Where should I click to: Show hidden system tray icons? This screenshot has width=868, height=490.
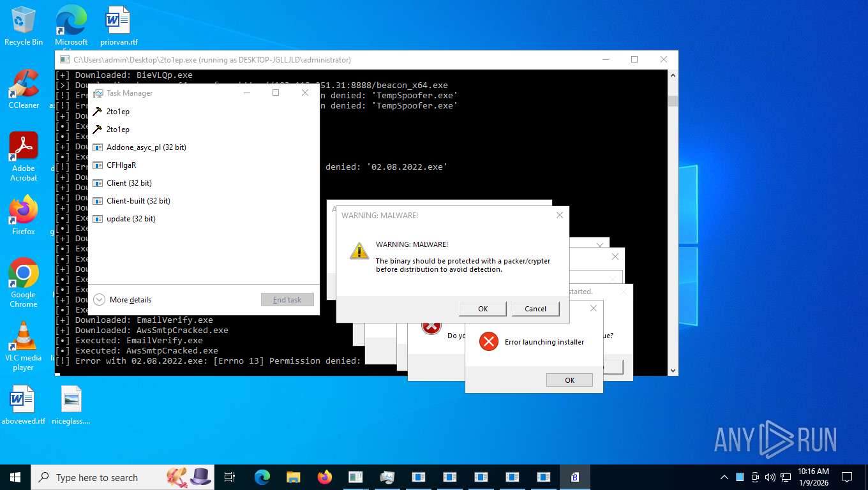(724, 477)
